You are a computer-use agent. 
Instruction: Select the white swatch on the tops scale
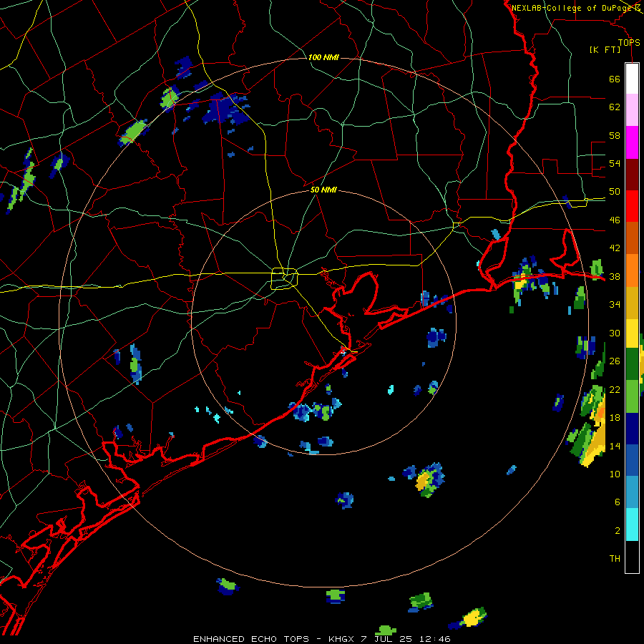632,79
